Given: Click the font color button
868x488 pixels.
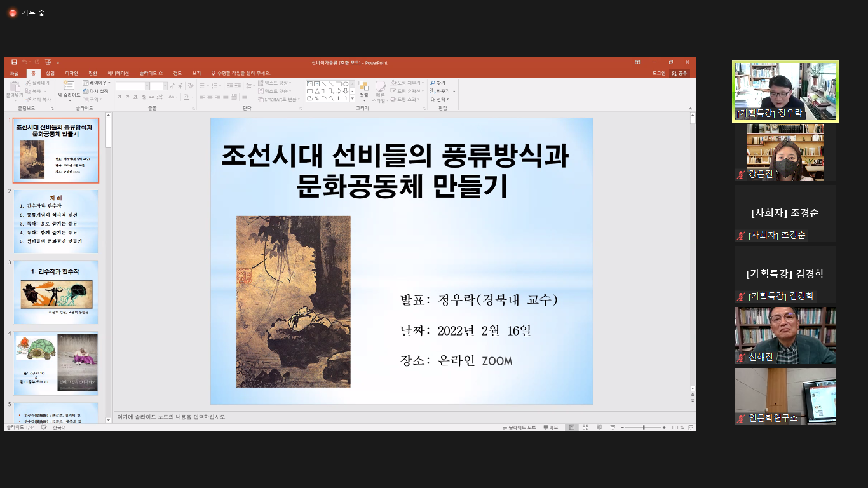Looking at the screenshot, I should [x=186, y=97].
